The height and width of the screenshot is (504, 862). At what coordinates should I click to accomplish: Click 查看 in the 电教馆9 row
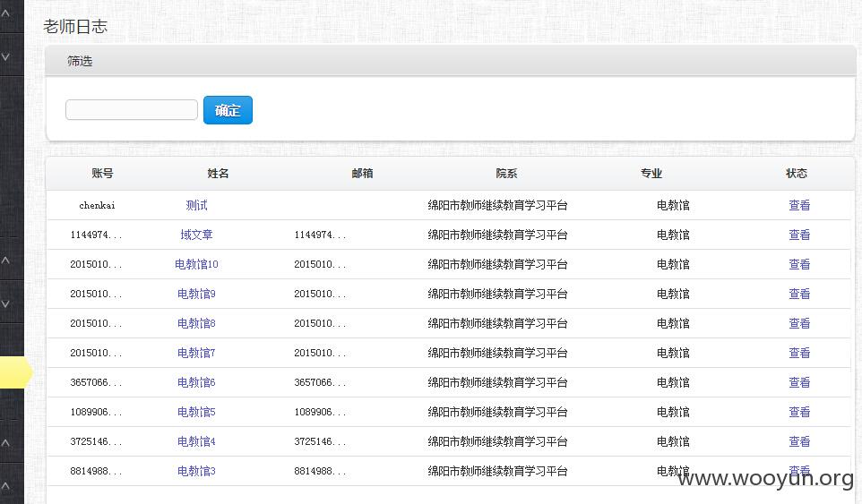pos(799,295)
